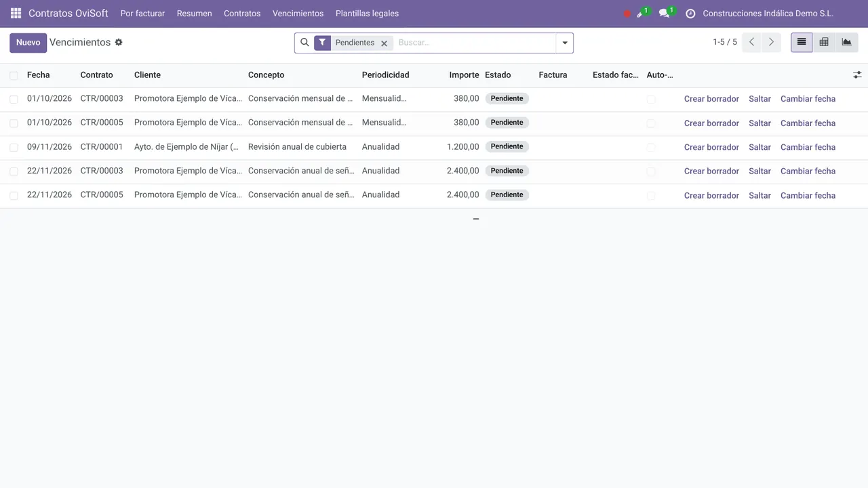Toggle Auto checkbox on 01/10/2026 CTR/00003 row
This screenshot has height=488, width=868.
coord(651,99)
